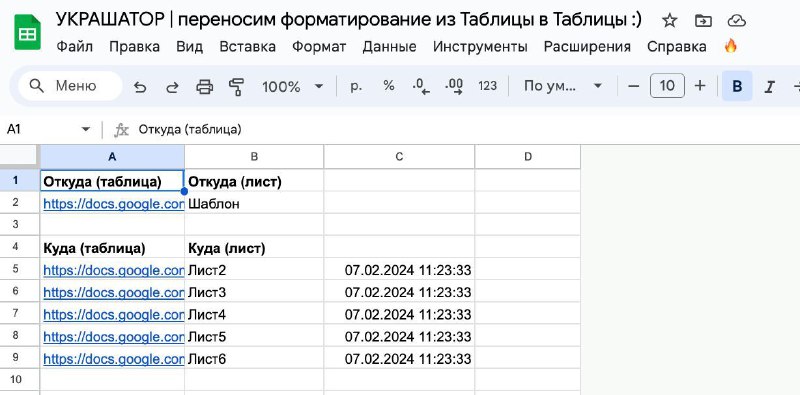The image size is (800, 395).
Task: Open the Формат menu
Action: coord(319,47)
